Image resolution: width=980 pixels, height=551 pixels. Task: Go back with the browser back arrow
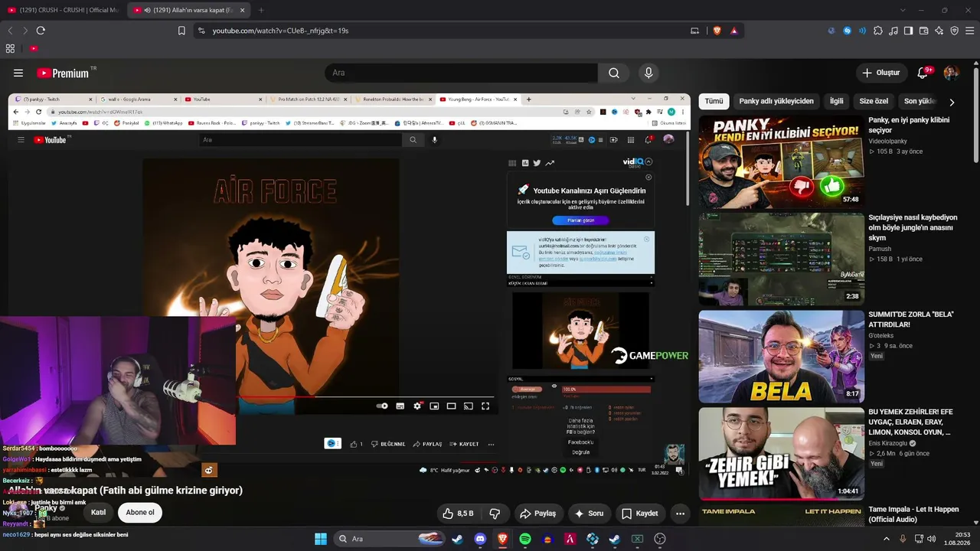coord(10,31)
